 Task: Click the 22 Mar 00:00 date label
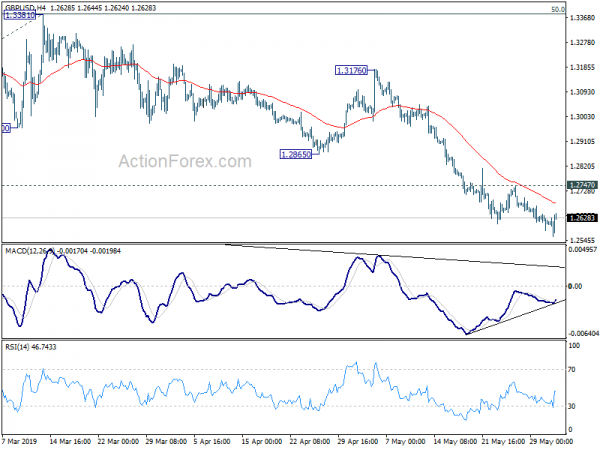(x=118, y=442)
